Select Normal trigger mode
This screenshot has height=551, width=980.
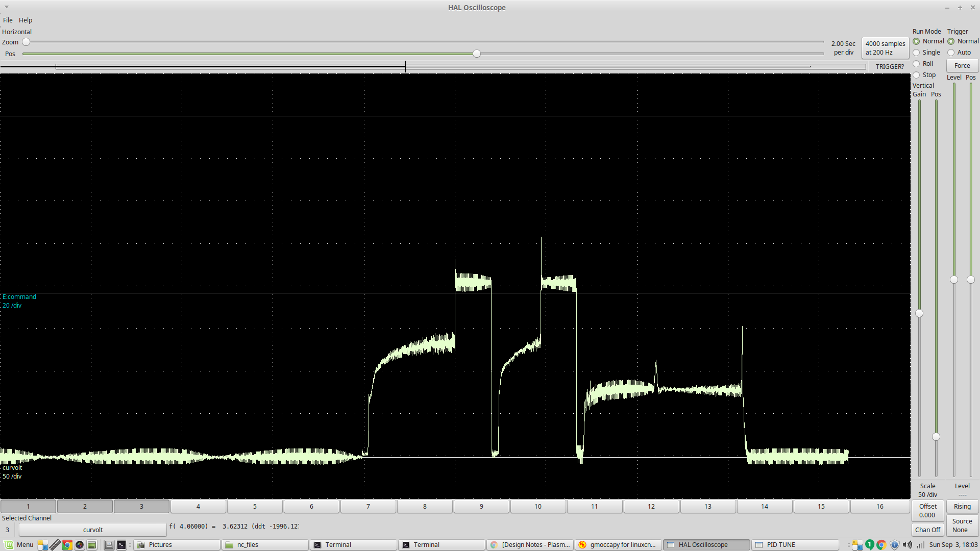tap(963, 41)
